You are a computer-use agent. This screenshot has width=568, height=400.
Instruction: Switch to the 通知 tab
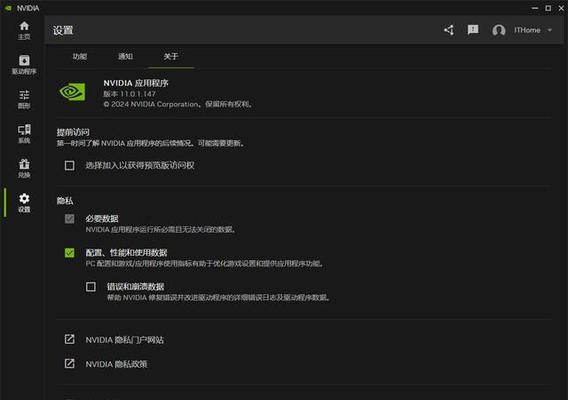125,56
